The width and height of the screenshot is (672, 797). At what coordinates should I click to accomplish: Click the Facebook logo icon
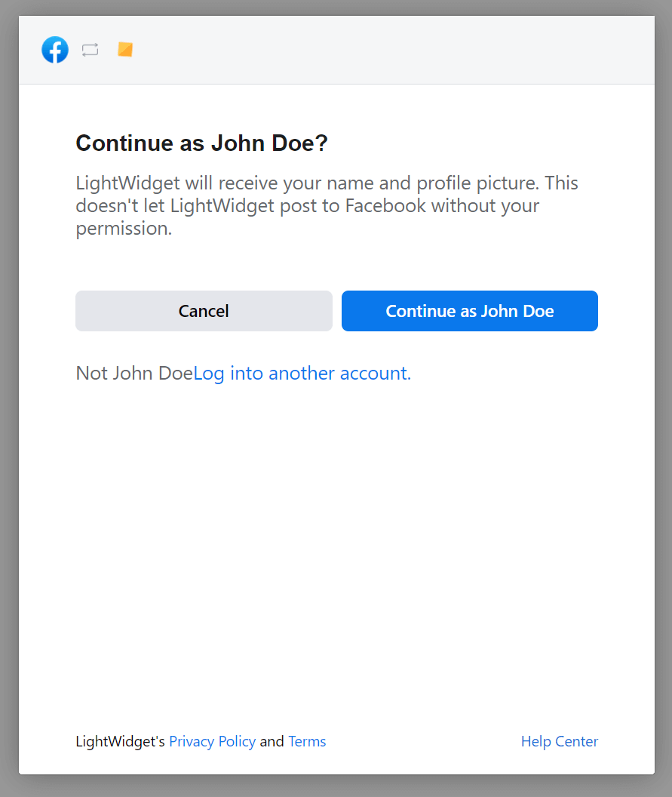point(55,50)
